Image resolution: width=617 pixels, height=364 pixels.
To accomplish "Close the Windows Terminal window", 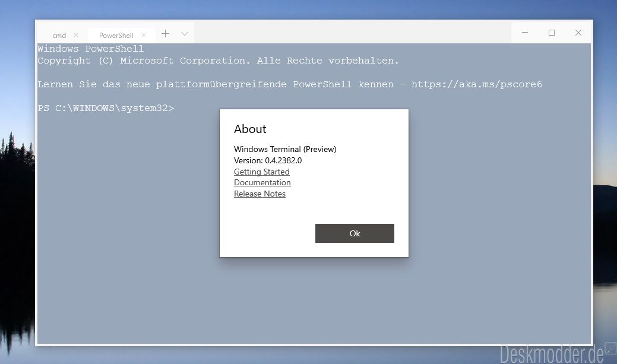I will pyautogui.click(x=578, y=33).
